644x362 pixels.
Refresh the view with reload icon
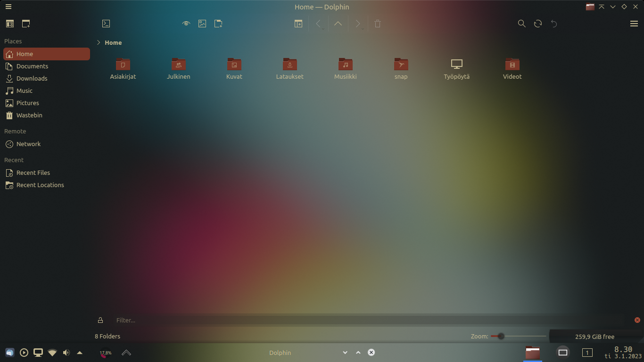[x=538, y=24]
